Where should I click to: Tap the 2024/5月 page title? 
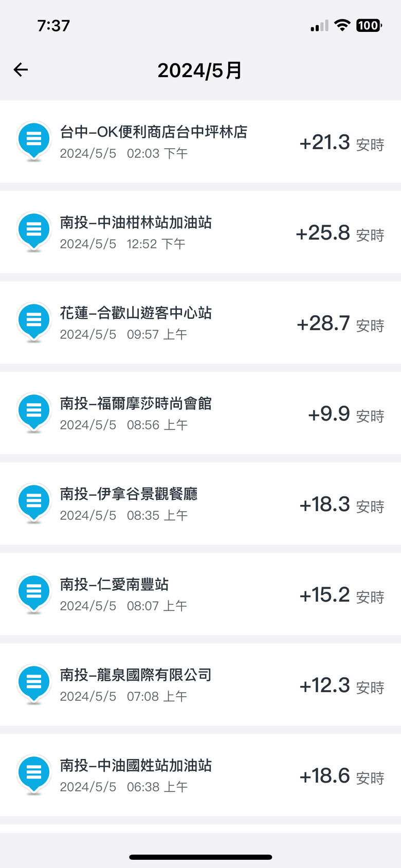click(x=199, y=70)
